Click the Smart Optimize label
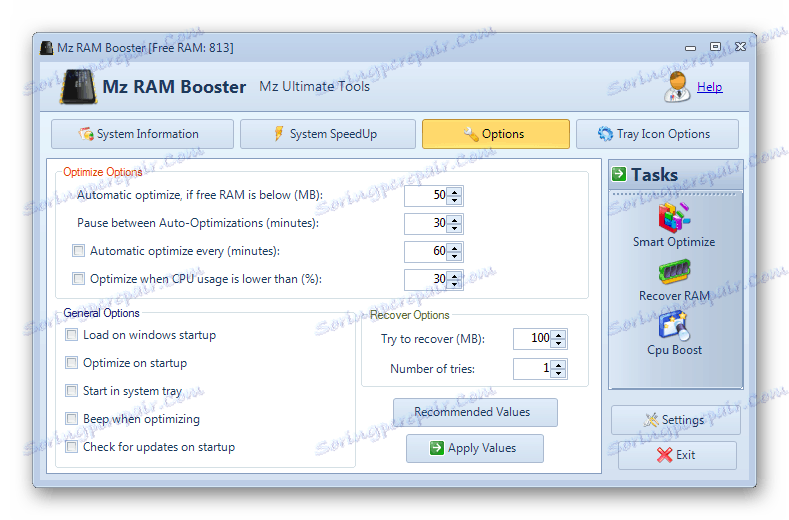 (674, 242)
